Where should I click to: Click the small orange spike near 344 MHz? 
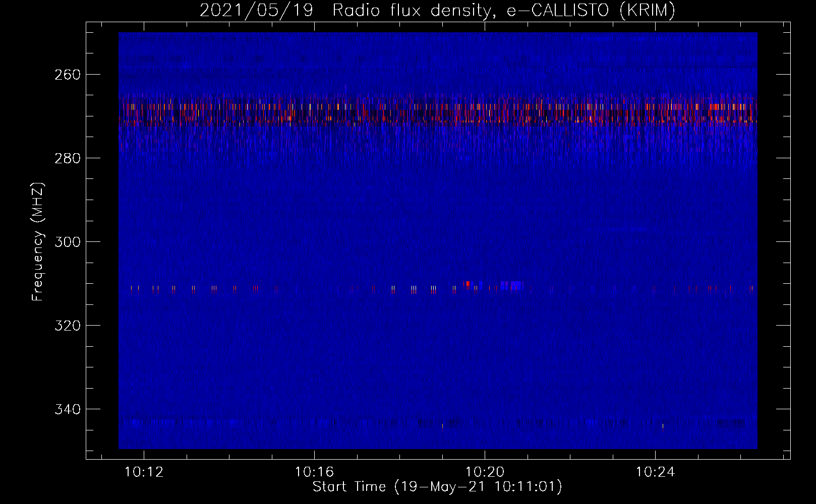click(663, 427)
